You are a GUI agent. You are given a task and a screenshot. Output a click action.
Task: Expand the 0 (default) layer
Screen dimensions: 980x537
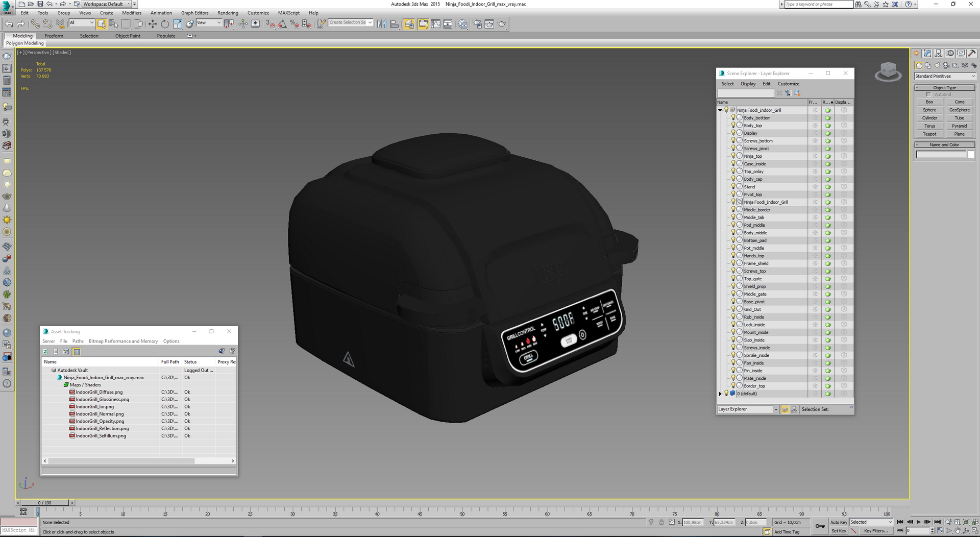(720, 394)
